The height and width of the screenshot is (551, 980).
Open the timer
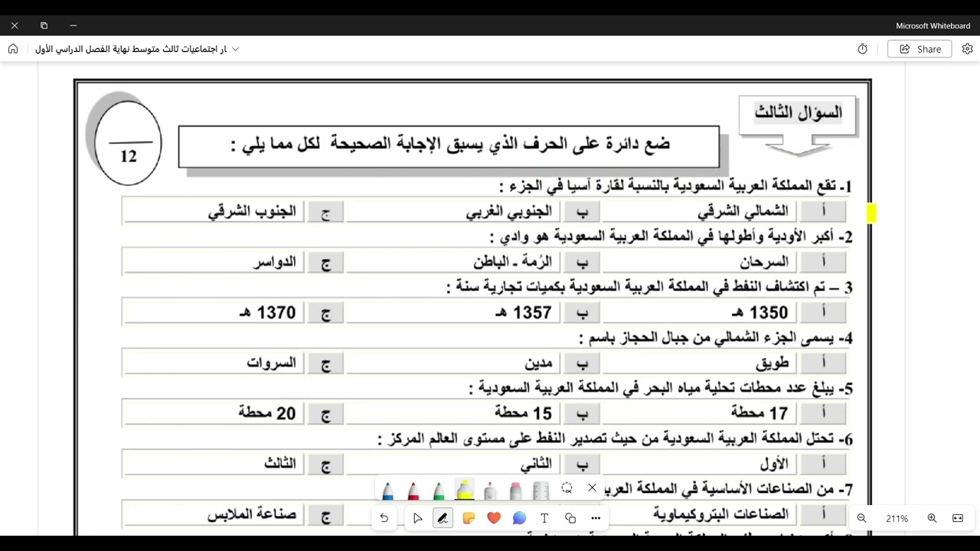coord(863,49)
